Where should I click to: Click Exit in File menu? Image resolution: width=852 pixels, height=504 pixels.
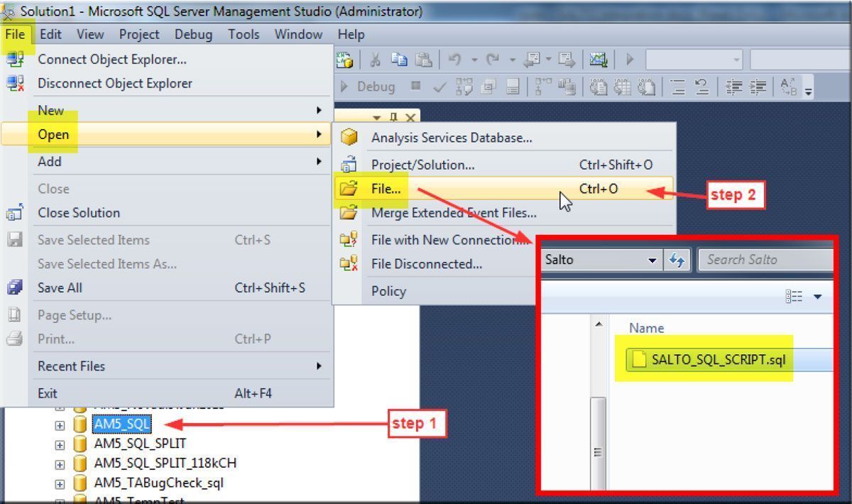coord(168,393)
